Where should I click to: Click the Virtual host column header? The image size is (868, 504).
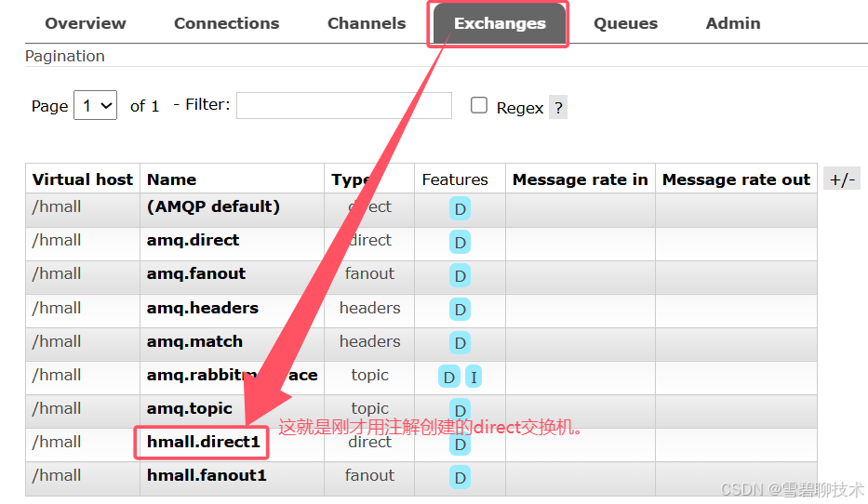pos(83,179)
